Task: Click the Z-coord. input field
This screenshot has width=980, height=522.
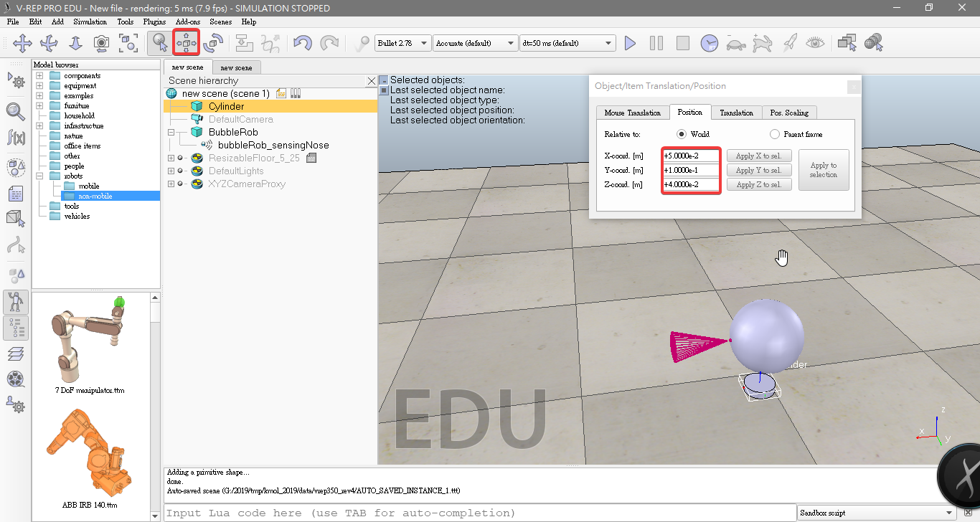Action: [x=691, y=184]
